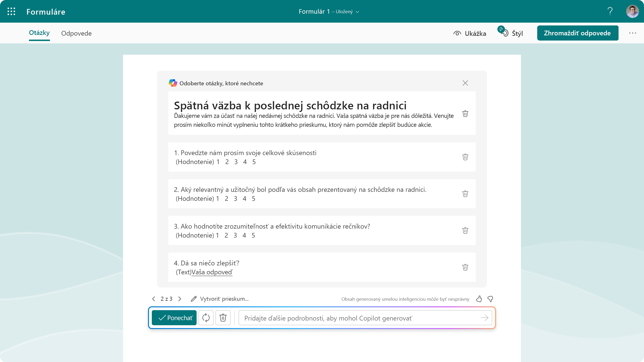Delete question 1 about celkové skúsenosti
644x362 pixels.
pyautogui.click(x=465, y=157)
